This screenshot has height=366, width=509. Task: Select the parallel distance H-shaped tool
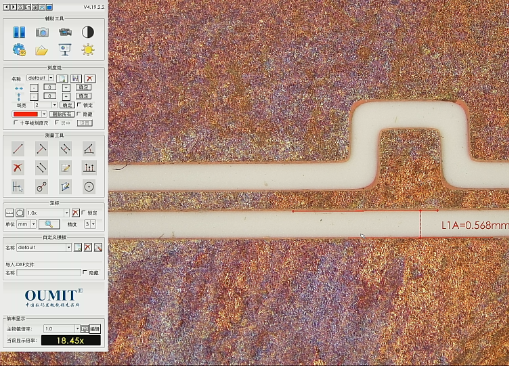pyautogui.click(x=65, y=149)
